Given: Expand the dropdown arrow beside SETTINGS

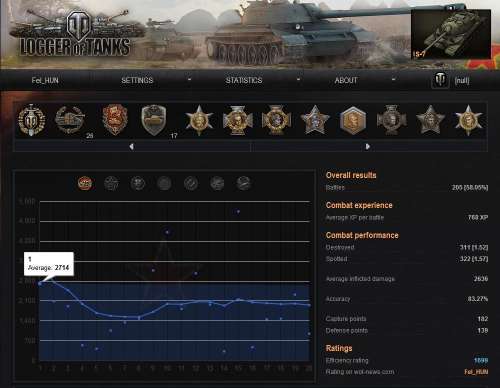Looking at the screenshot, I should [189, 79].
